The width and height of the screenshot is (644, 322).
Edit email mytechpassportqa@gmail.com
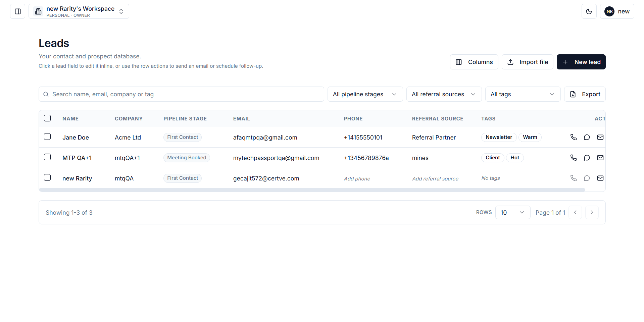coord(276,158)
